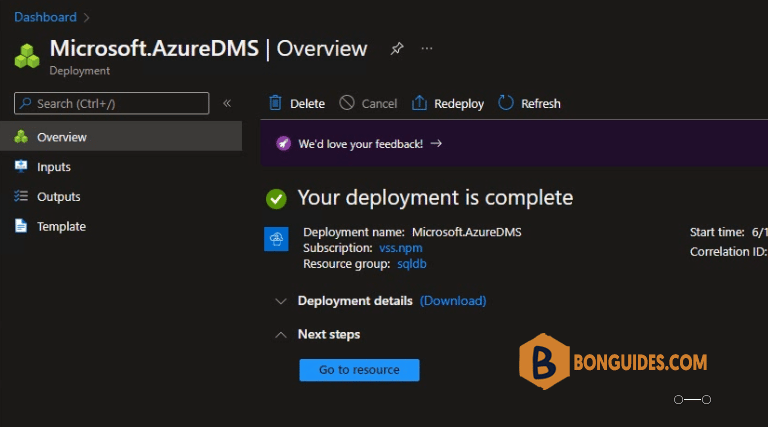Viewport: 768px width, 427px height.
Task: Click the green cubes Overview icon
Action: click(21, 137)
